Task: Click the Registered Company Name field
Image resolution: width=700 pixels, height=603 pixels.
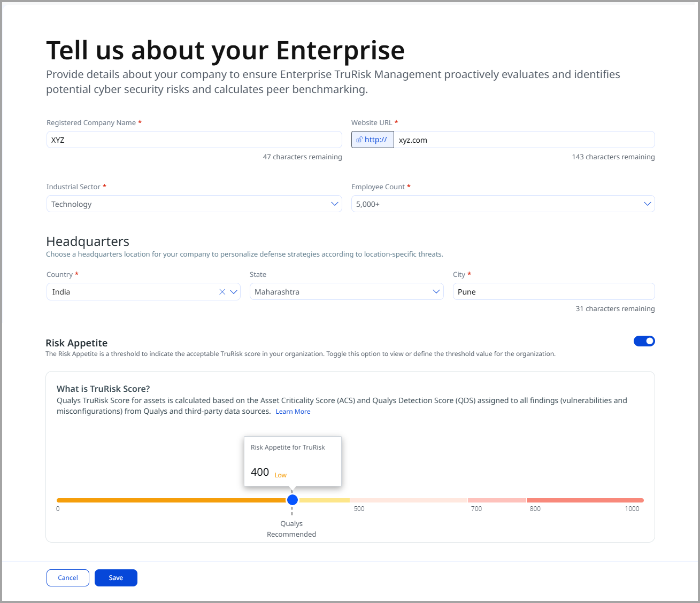Action: (194, 140)
